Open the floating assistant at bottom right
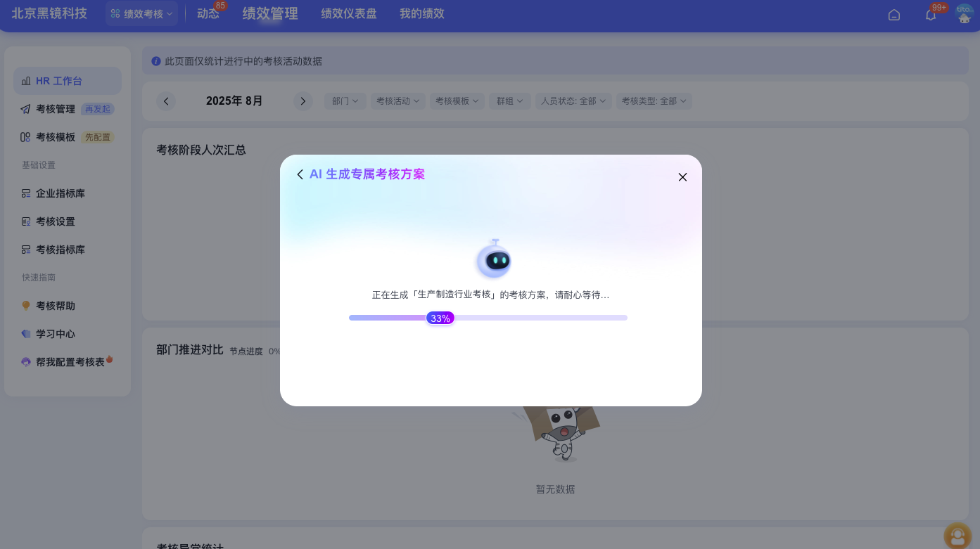 pyautogui.click(x=957, y=536)
